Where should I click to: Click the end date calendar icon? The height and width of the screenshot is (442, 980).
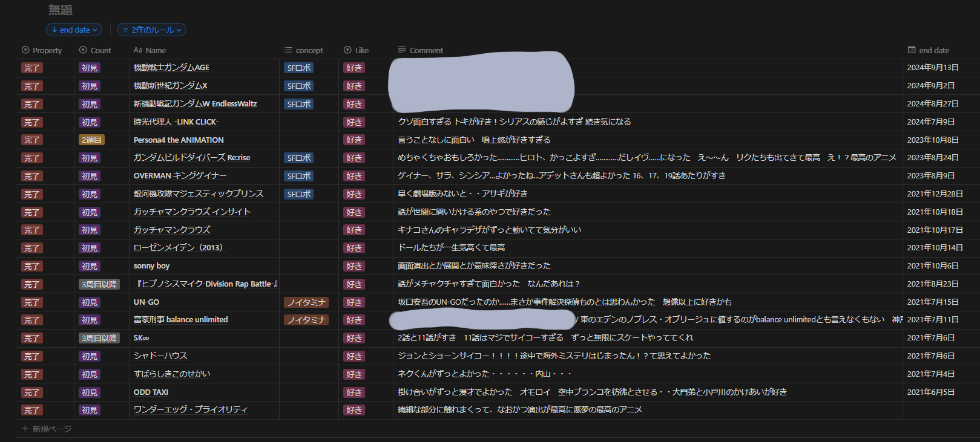click(912, 50)
